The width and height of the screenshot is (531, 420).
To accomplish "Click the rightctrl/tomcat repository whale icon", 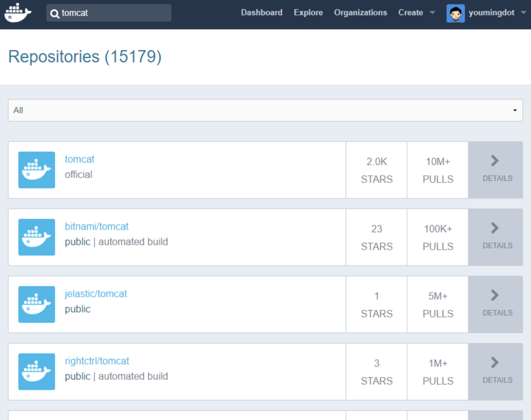I will coord(37,372).
